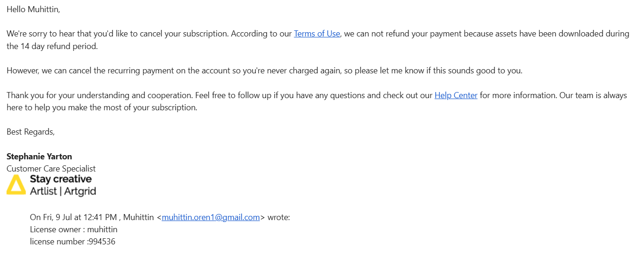644x257 pixels.
Task: Click the "Hello Muhittin," greeting line
Action: click(x=33, y=9)
